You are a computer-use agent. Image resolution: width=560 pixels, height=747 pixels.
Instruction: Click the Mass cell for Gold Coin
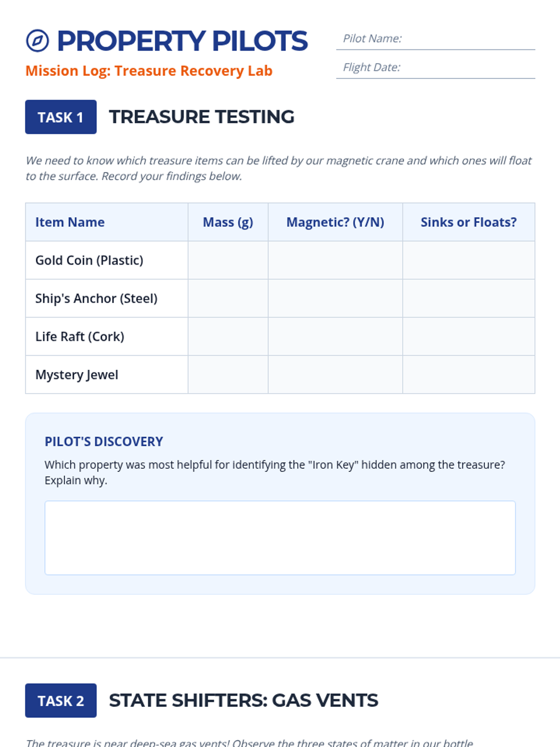coord(228,260)
